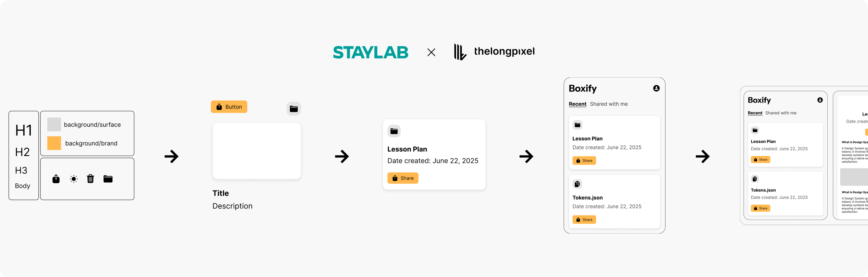Click the folder icon right of the trash icon
Viewport: 868px width, 277px height.
click(x=108, y=179)
